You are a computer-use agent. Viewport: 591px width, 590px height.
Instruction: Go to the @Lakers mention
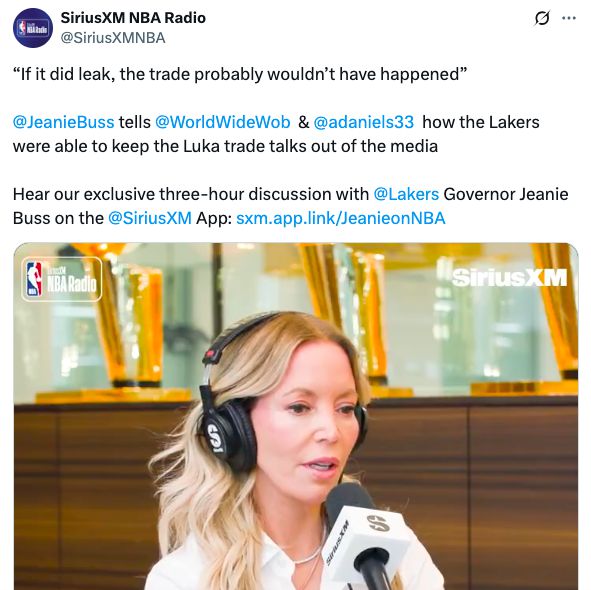(x=406, y=195)
